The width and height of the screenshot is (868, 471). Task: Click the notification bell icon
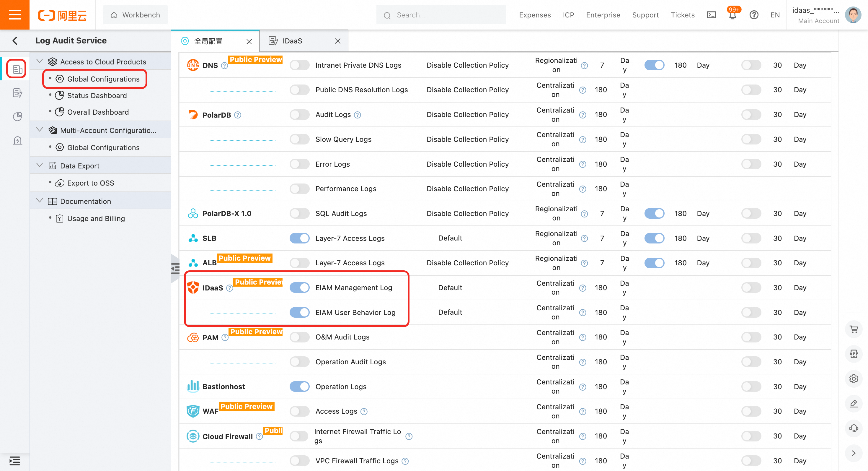(732, 15)
